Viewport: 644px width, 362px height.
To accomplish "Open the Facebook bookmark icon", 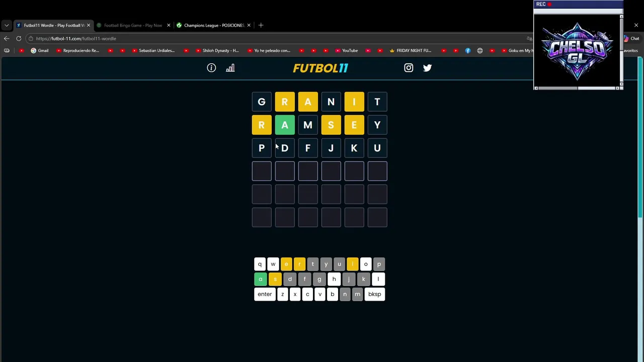I will tap(468, 50).
